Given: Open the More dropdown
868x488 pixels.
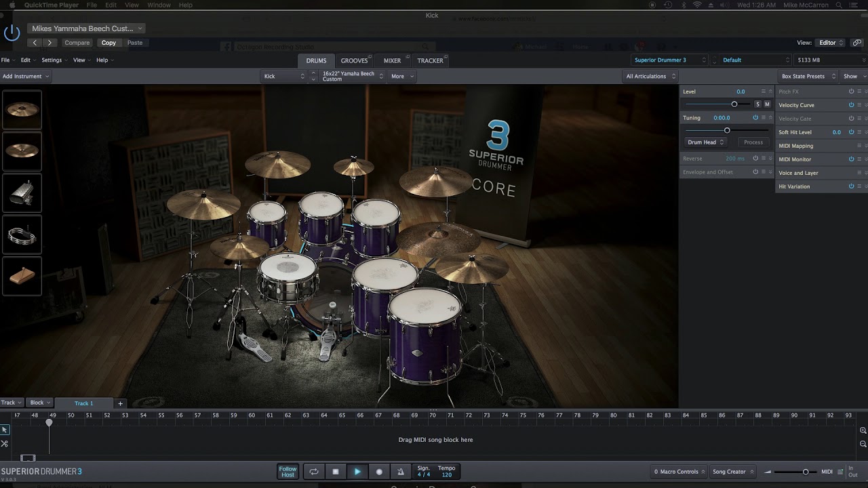Looking at the screenshot, I should [x=401, y=77].
